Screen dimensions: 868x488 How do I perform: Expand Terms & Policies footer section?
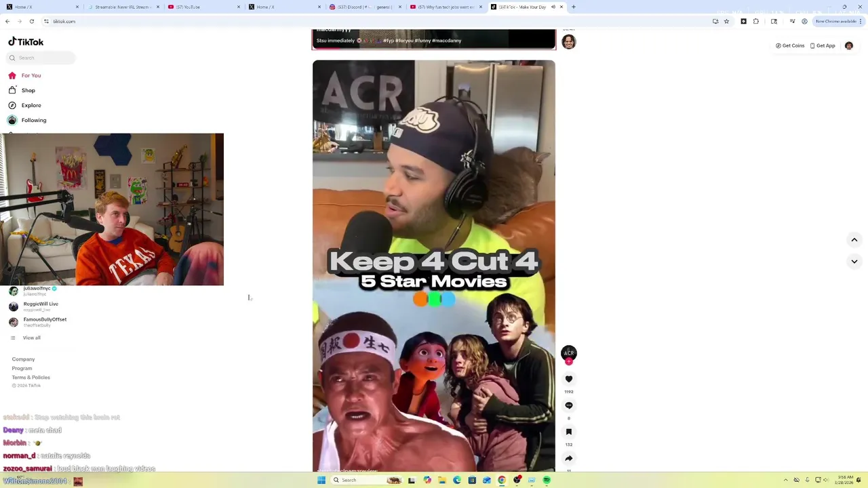pyautogui.click(x=31, y=377)
